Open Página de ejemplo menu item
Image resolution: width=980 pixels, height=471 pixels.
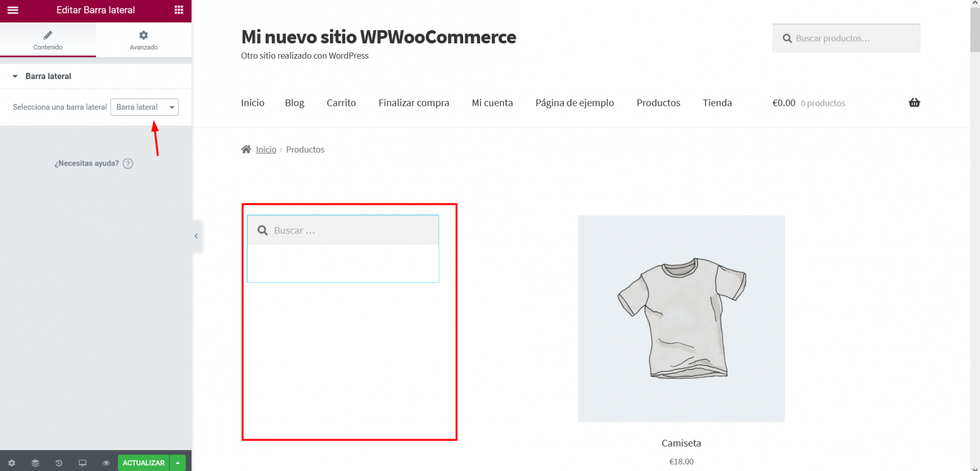(575, 103)
